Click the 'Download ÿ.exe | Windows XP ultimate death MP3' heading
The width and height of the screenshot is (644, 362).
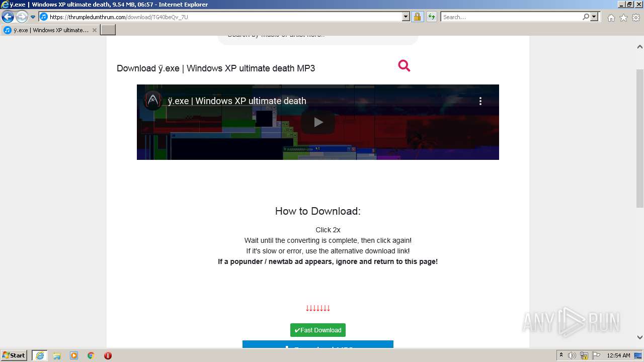(216, 68)
